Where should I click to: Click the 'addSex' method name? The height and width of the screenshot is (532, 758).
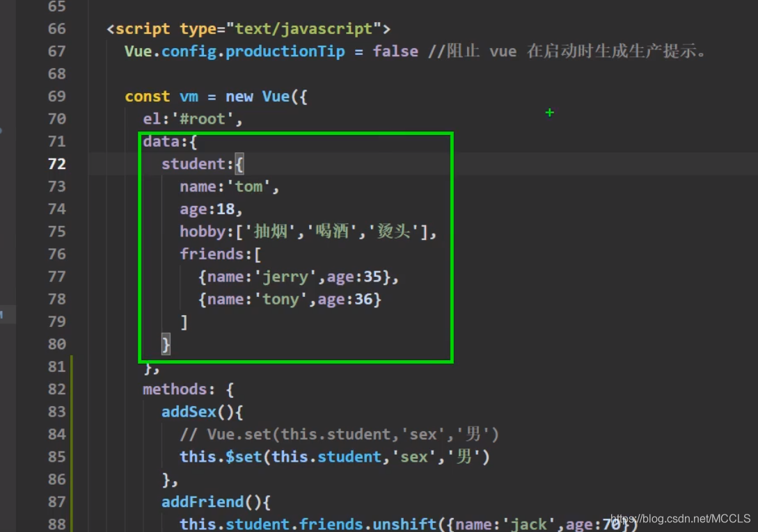pyautogui.click(x=189, y=412)
